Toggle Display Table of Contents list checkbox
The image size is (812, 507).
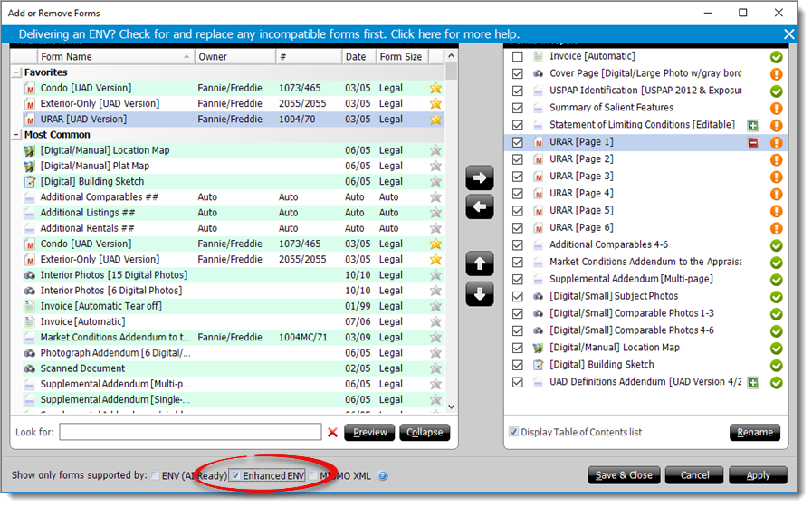pyautogui.click(x=513, y=431)
